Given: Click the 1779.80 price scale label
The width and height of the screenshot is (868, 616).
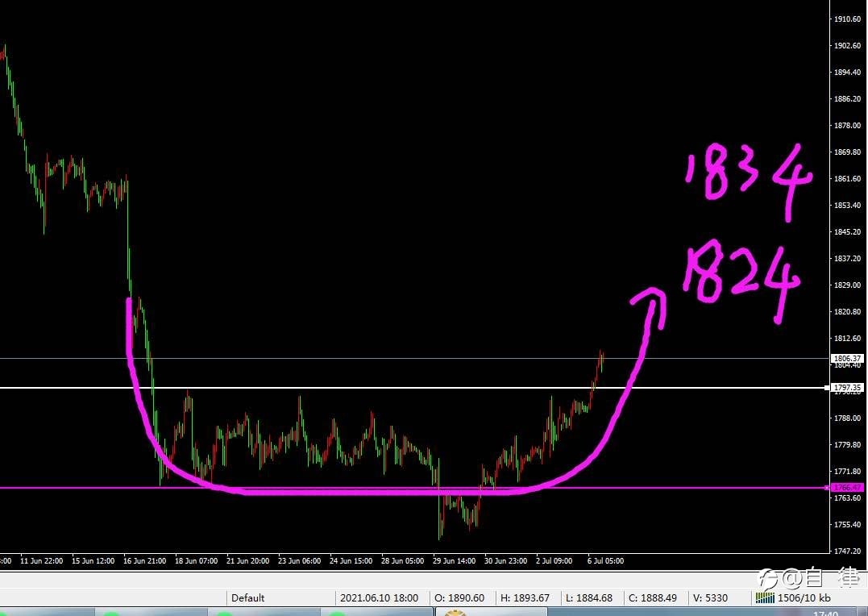Looking at the screenshot, I should (848, 444).
